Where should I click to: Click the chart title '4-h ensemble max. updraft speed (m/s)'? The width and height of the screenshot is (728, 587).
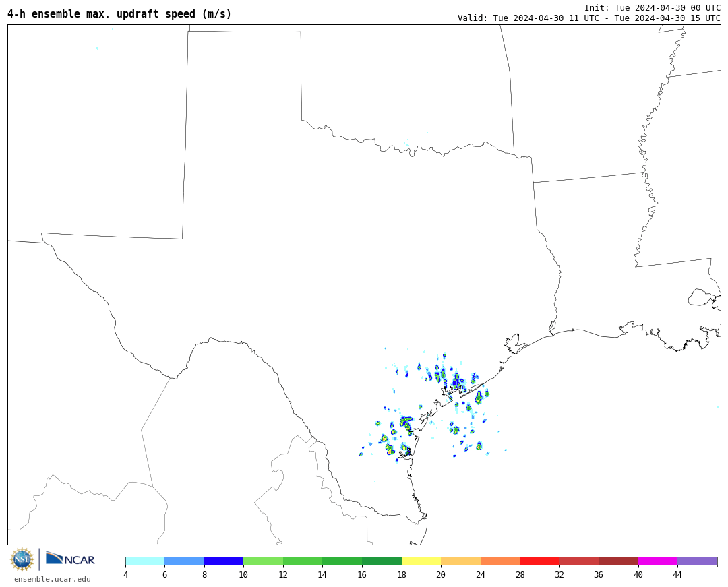tap(119, 14)
